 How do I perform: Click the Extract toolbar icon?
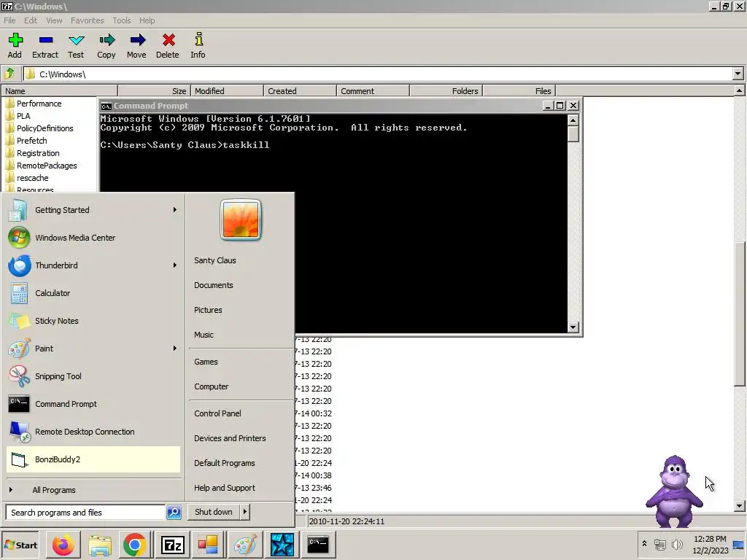tap(46, 40)
